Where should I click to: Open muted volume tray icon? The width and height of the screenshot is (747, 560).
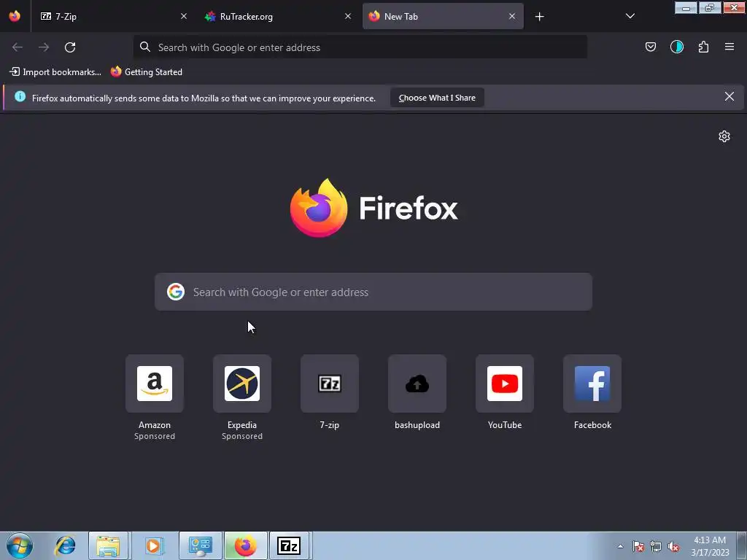coord(673,546)
